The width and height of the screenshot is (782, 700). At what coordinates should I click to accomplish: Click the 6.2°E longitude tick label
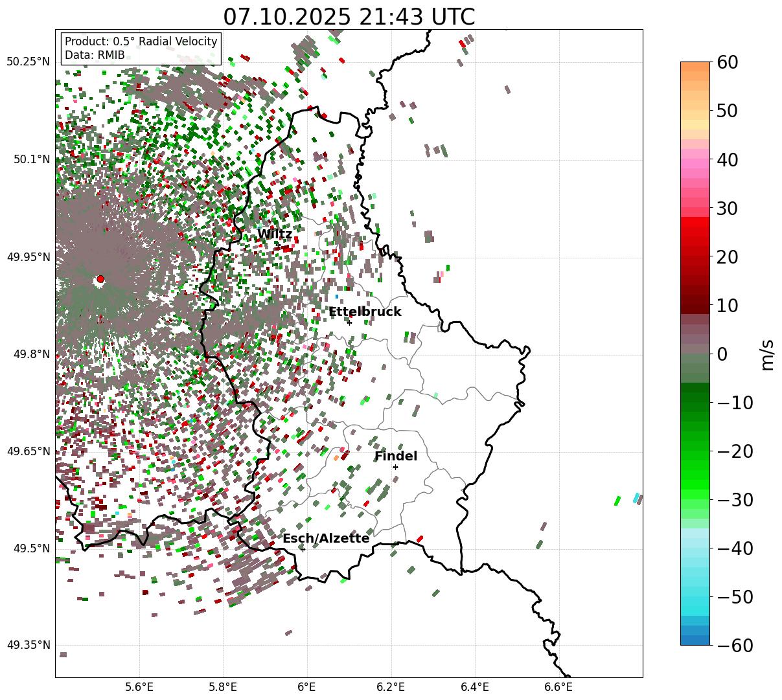(x=391, y=687)
